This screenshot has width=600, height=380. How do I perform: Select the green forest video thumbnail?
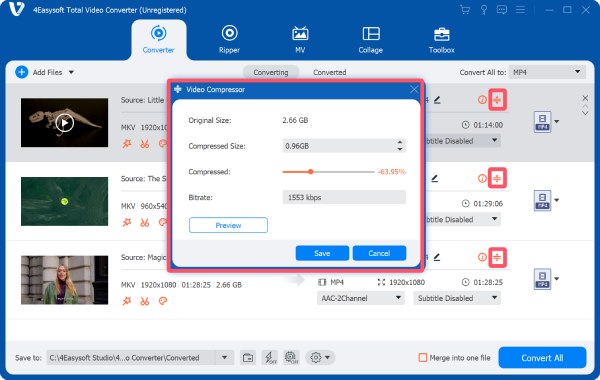(64, 201)
